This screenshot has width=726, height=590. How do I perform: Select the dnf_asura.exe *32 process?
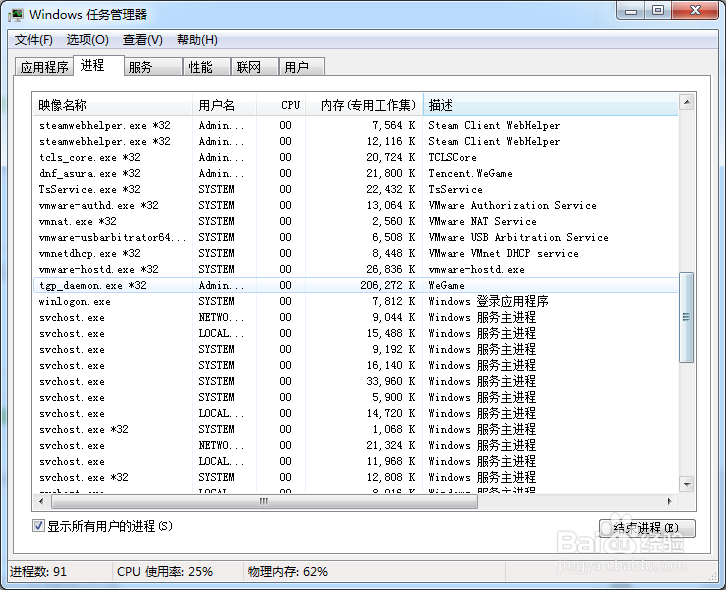[x=356, y=173]
